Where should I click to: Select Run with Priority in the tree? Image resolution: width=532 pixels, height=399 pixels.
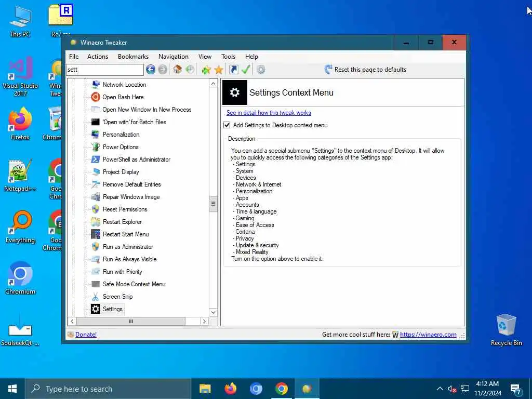pyautogui.click(x=122, y=272)
